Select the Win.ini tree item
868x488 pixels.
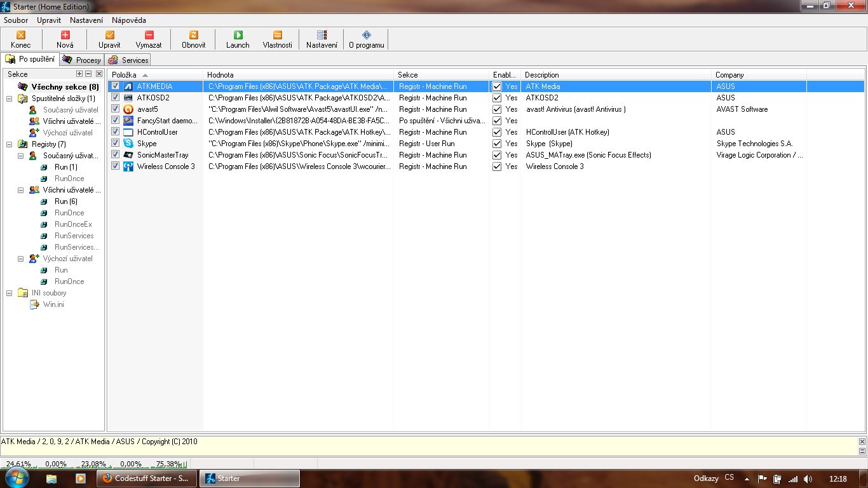[53, 304]
